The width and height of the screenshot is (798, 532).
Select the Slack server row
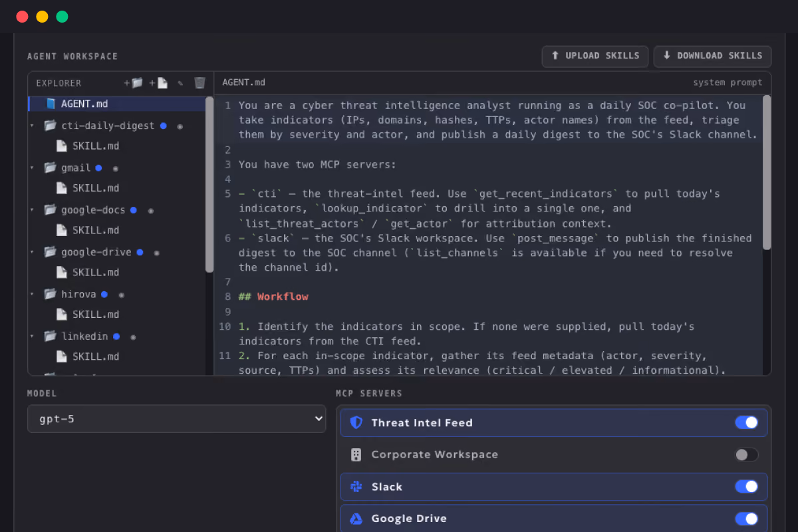click(x=553, y=487)
